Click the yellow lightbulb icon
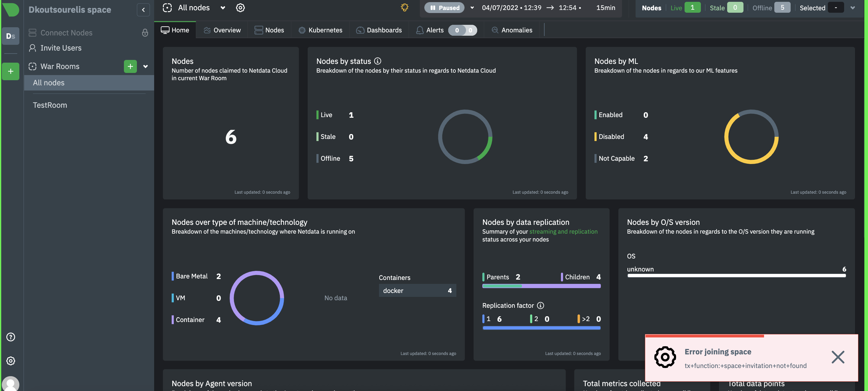 coord(404,8)
